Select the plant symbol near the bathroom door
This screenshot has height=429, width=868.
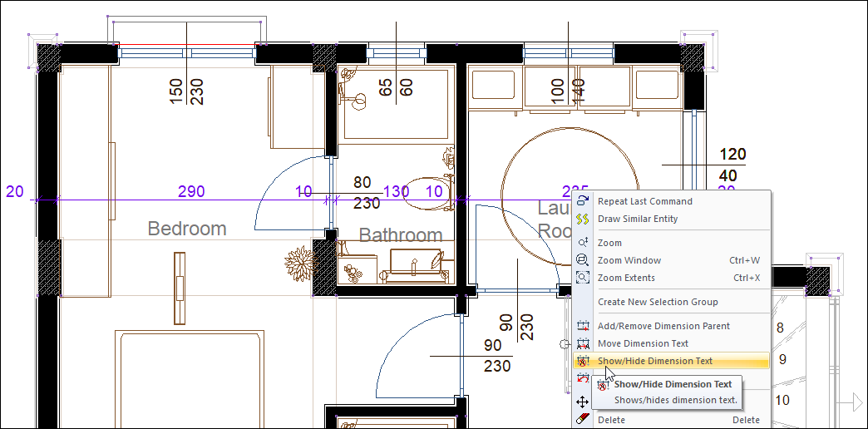(300, 263)
